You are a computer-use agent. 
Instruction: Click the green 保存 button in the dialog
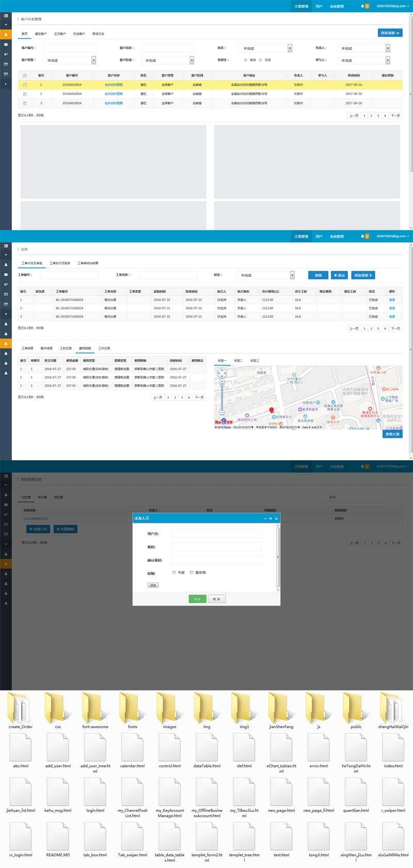[x=197, y=599]
